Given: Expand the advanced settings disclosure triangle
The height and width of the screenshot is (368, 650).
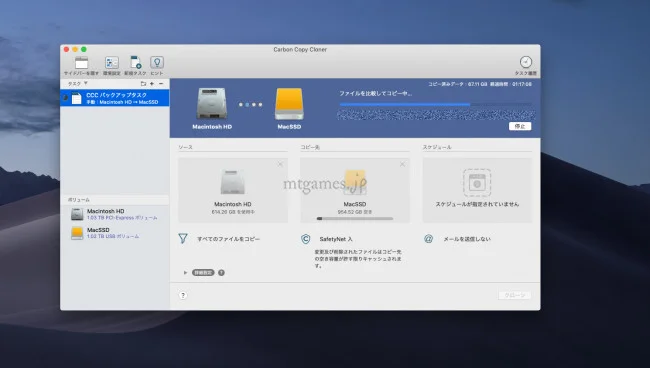Looking at the screenshot, I should click(x=185, y=273).
